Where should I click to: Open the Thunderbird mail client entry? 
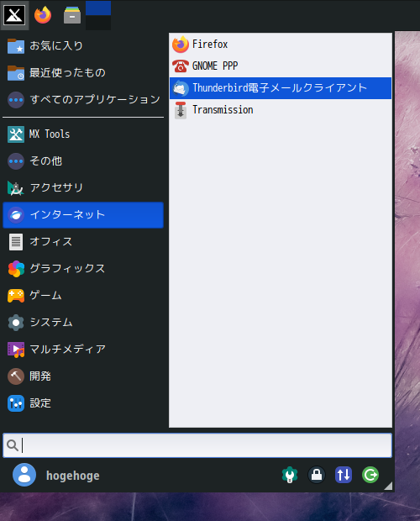point(281,88)
